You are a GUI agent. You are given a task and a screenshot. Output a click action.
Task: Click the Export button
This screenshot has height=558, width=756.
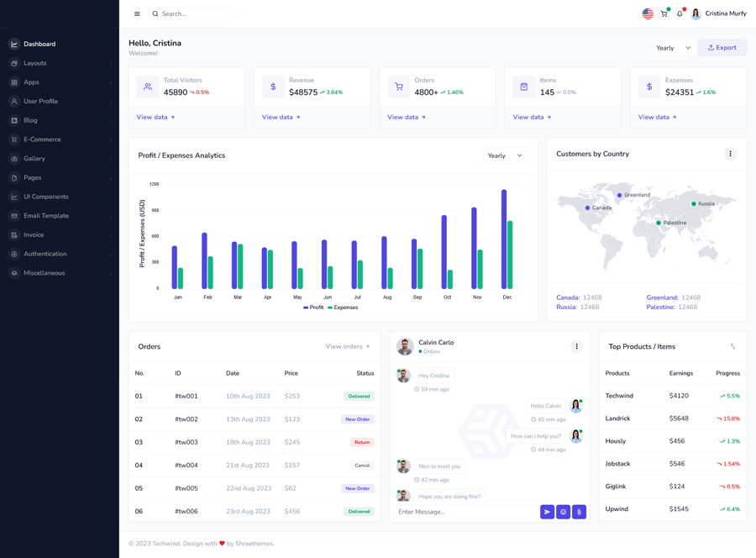point(722,48)
